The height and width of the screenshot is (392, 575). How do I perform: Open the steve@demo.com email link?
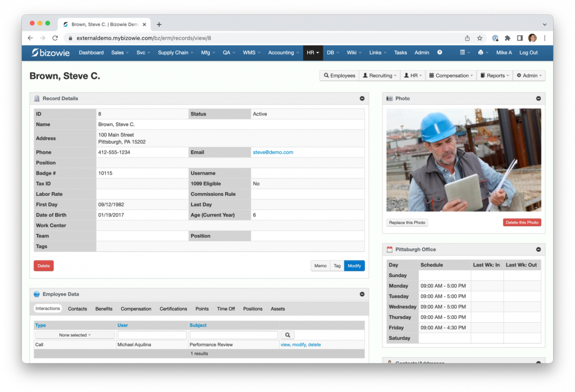tap(273, 152)
